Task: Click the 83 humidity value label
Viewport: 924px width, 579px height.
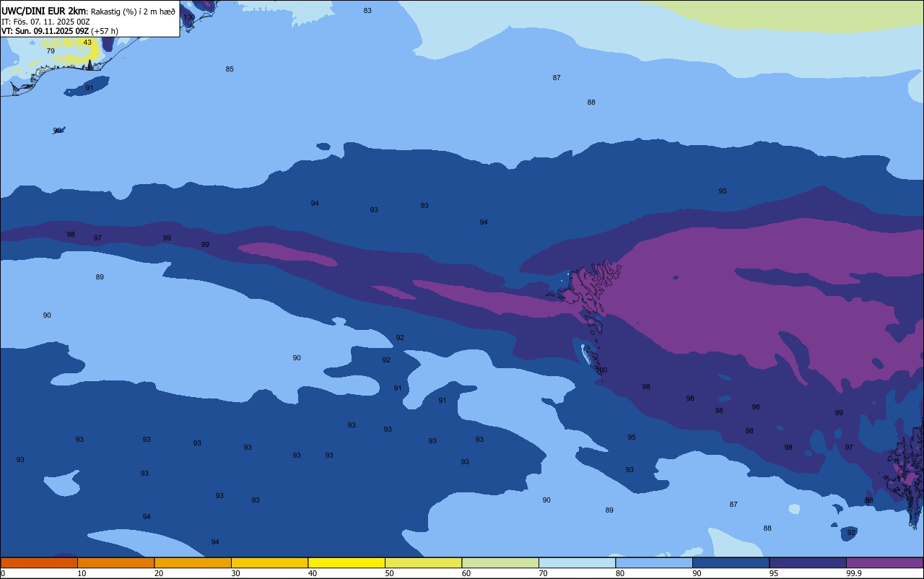Action: tap(367, 11)
